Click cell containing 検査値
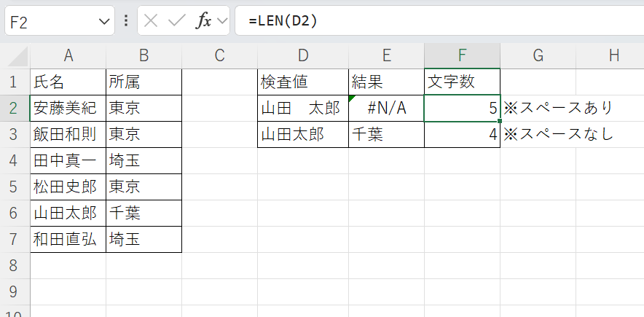The image size is (644, 317). point(303,82)
